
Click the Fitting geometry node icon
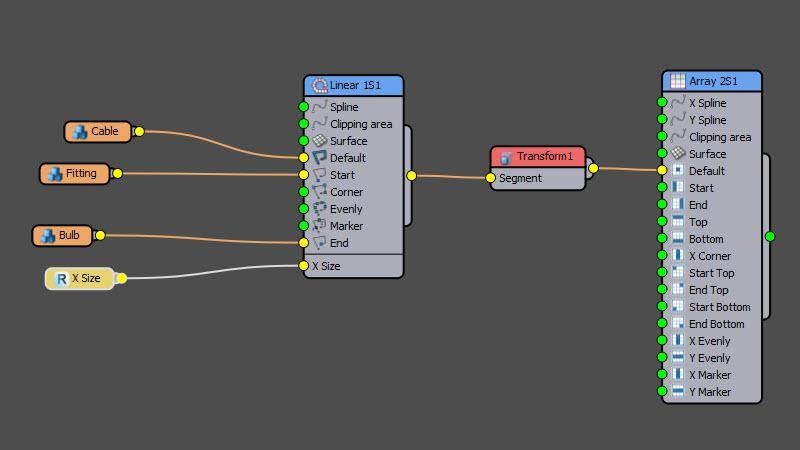(x=54, y=173)
